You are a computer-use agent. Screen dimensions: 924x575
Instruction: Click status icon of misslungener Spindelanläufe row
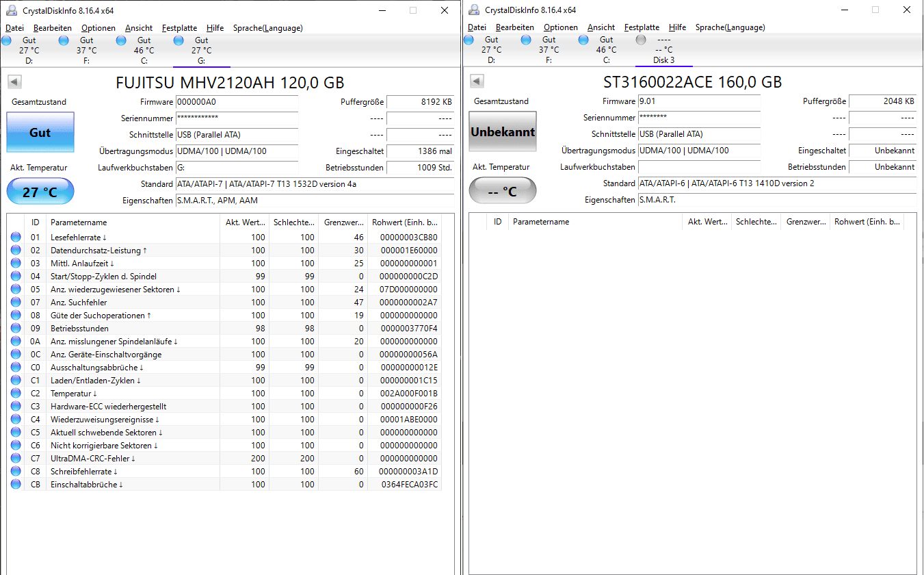(16, 342)
